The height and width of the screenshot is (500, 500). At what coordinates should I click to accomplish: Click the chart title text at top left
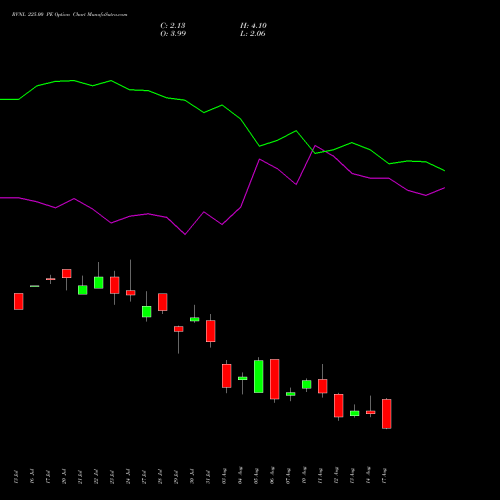(69, 15)
